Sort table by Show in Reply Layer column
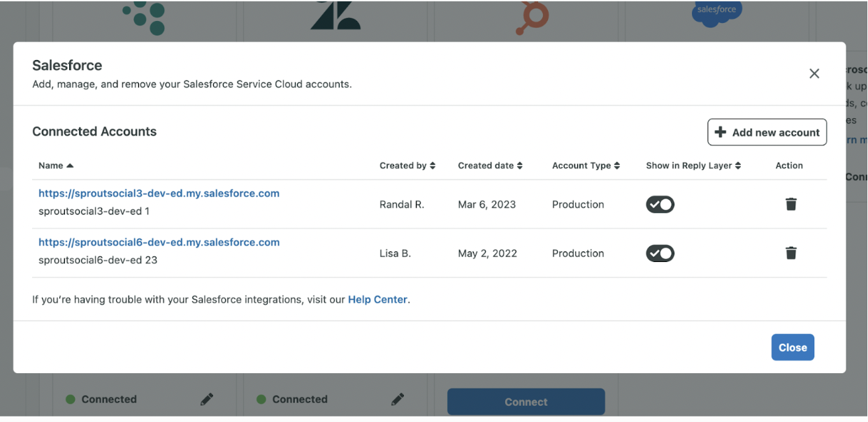Screen dimensions: 868x422 click(x=693, y=166)
